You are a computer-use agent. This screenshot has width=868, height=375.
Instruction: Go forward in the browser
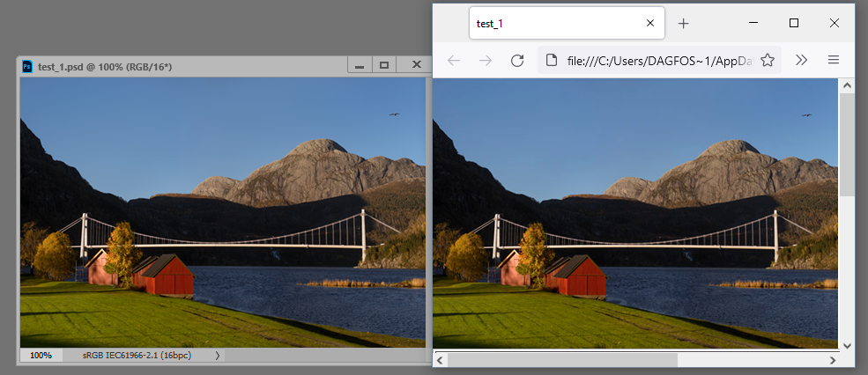pos(486,60)
